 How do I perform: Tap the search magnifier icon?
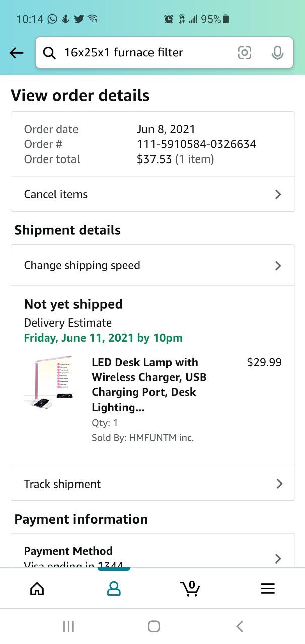coord(49,53)
